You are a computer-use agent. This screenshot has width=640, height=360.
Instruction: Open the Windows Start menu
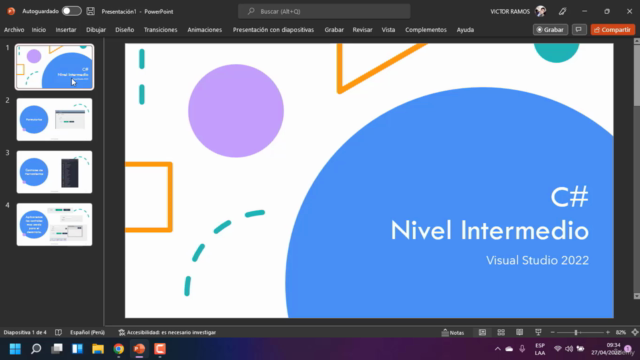point(15,349)
